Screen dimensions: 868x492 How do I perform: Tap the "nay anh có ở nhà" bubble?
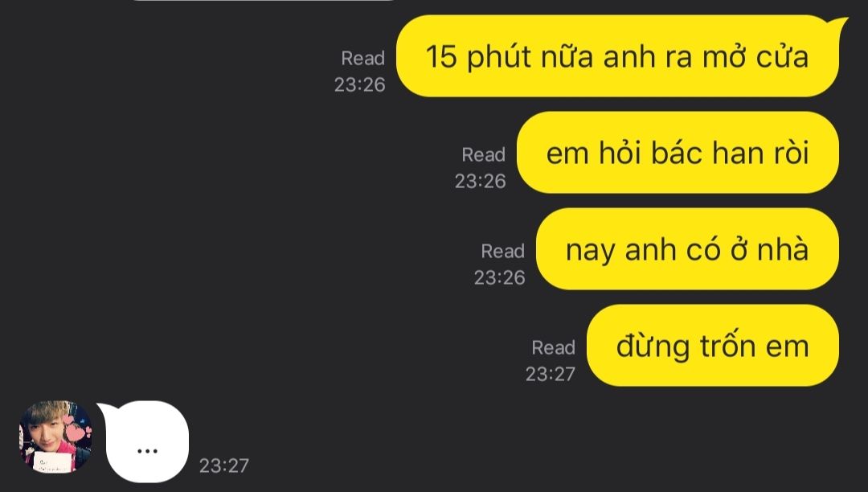687,249
